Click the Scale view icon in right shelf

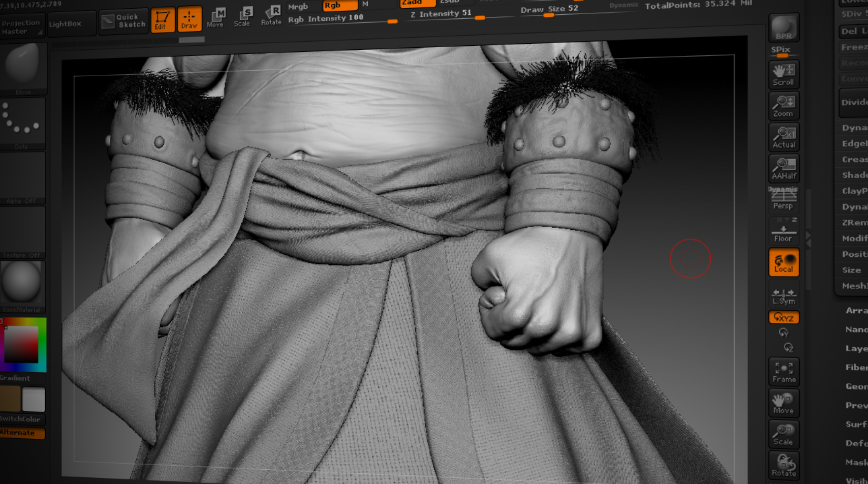[784, 433]
